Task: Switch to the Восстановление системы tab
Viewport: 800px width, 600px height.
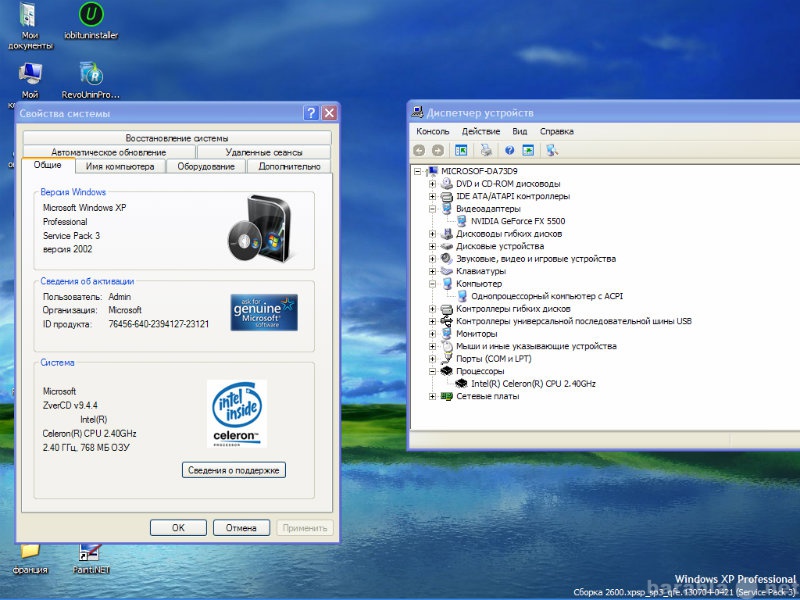Action: coord(177,138)
